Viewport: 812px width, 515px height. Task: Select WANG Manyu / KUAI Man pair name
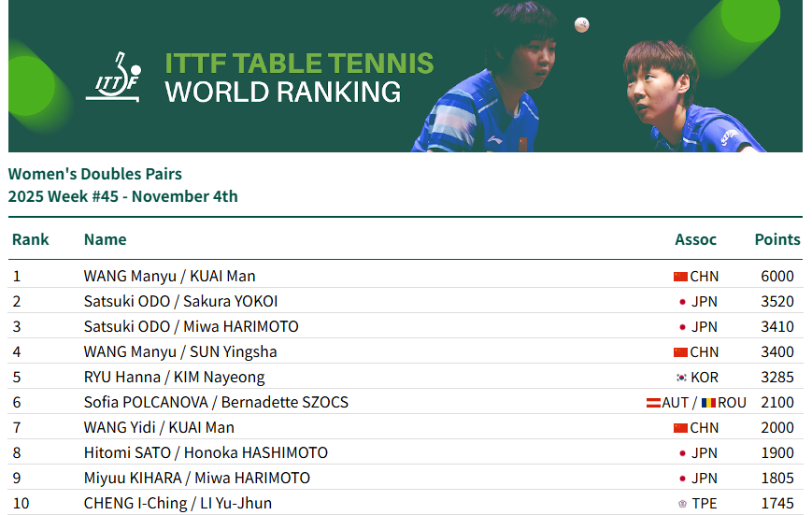169,277
